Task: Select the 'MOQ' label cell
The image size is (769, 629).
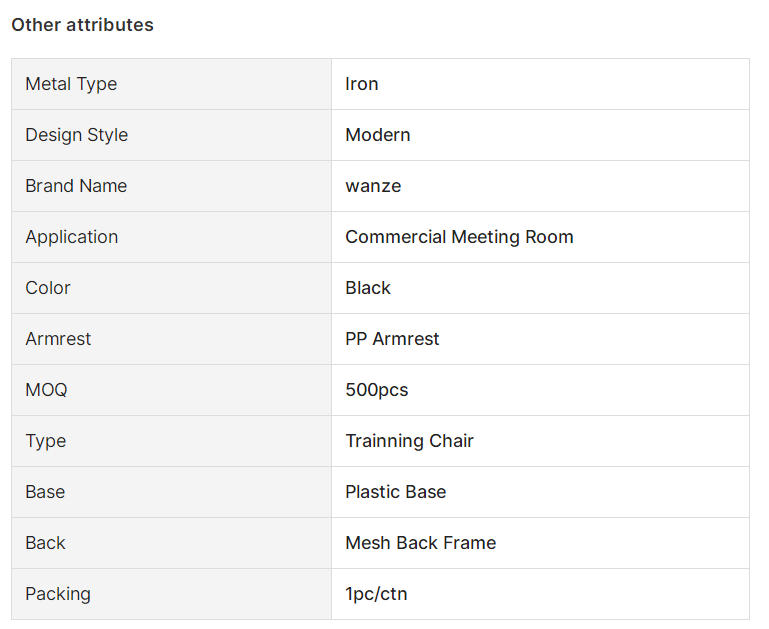Action: click(x=172, y=390)
